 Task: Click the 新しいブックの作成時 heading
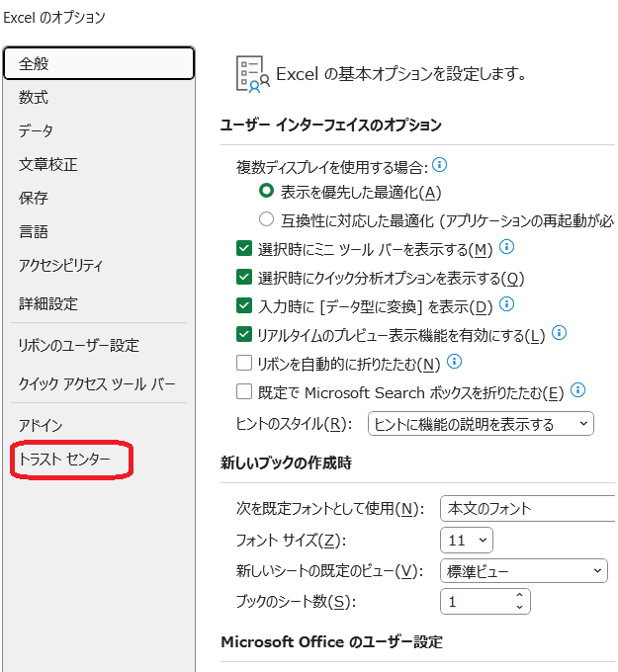286,462
